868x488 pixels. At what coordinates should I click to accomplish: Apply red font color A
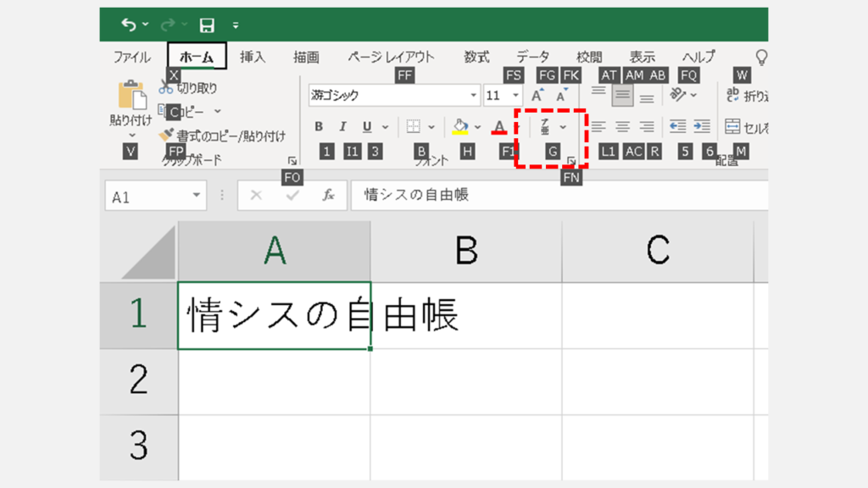pyautogui.click(x=499, y=127)
